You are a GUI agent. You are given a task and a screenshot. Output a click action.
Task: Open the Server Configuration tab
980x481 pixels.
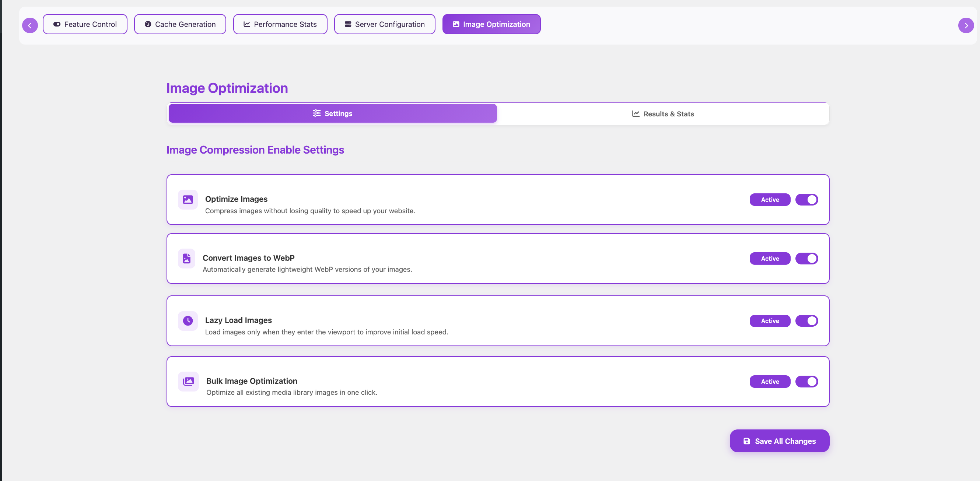pos(384,24)
